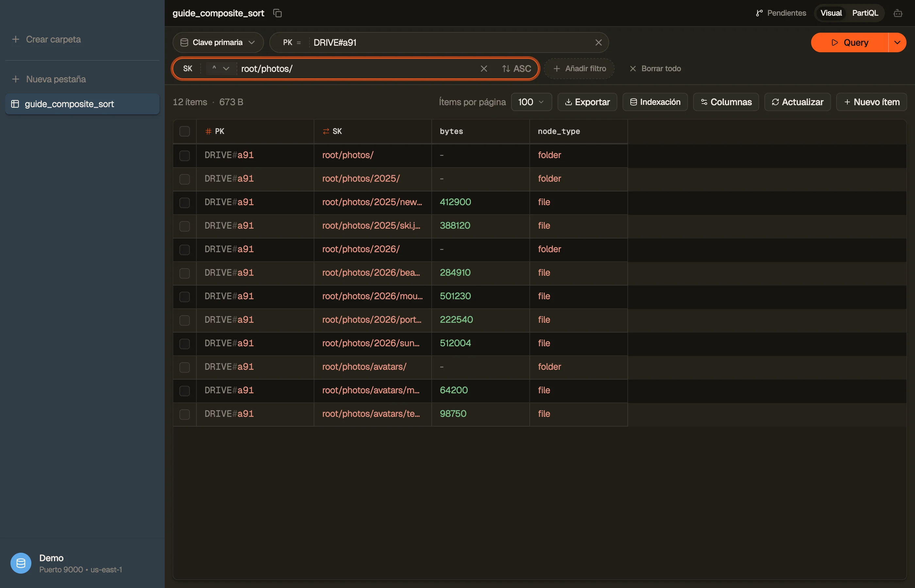Select the row with bytes 412900

pyautogui.click(x=184, y=203)
